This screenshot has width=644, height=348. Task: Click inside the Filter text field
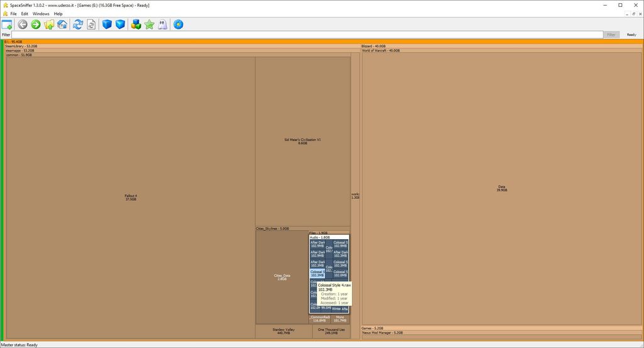tap(307, 35)
